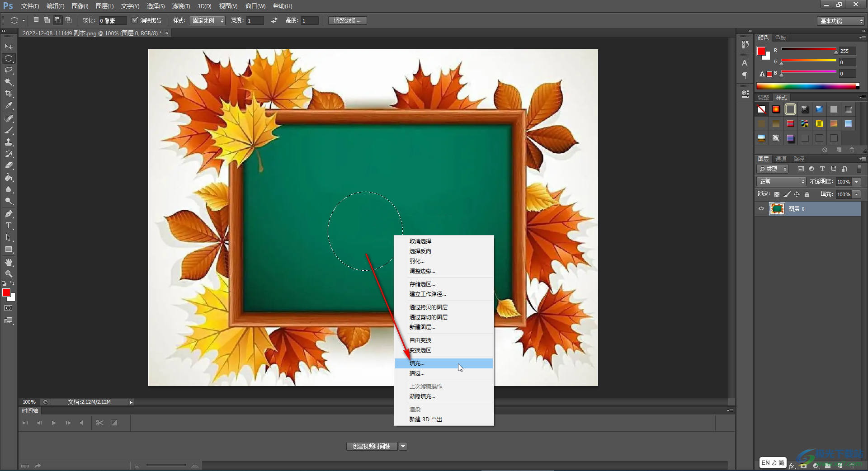Toggle lock transparent pixels for layer
The image size is (868, 471).
point(777,194)
